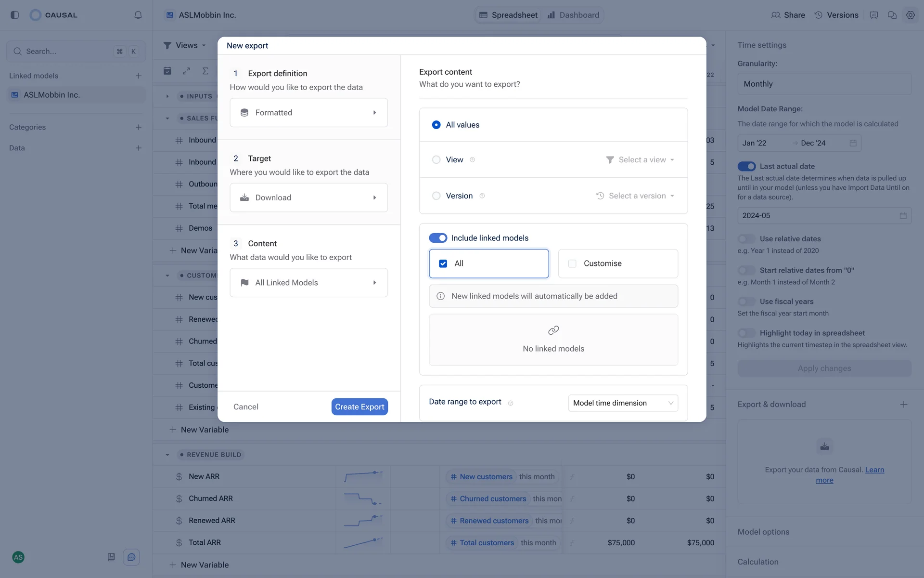The height and width of the screenshot is (578, 924).
Task: Open the help chat icon at bottom left
Action: click(x=131, y=557)
